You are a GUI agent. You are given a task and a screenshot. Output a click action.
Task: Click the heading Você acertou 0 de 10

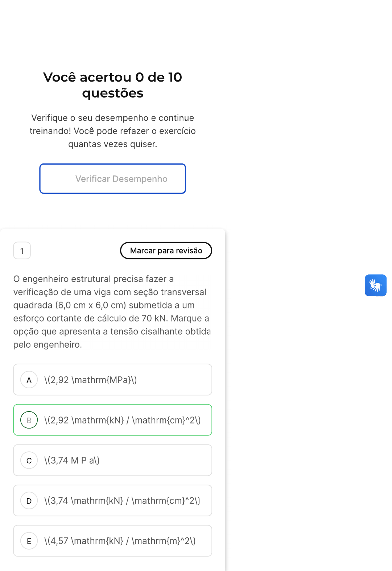pyautogui.click(x=112, y=77)
